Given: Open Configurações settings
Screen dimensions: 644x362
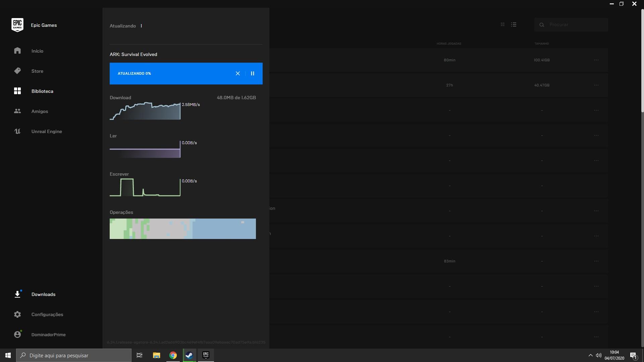Looking at the screenshot, I should click(47, 314).
